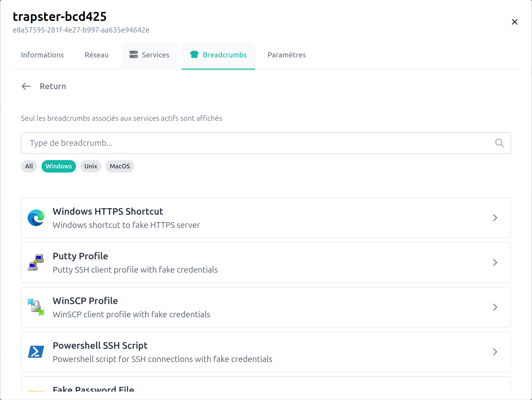Open the Putty Profile chevron arrow
This screenshot has width=532, height=400.
495,262
